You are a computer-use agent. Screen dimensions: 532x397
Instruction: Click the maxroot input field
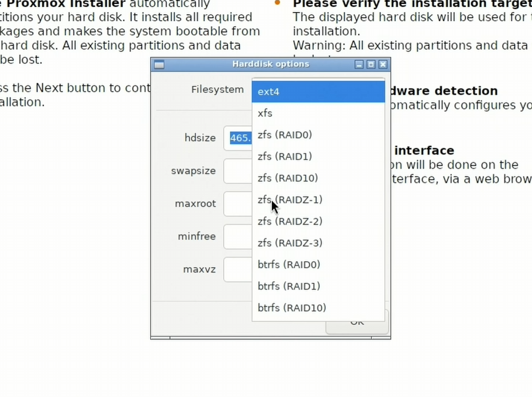(x=238, y=204)
